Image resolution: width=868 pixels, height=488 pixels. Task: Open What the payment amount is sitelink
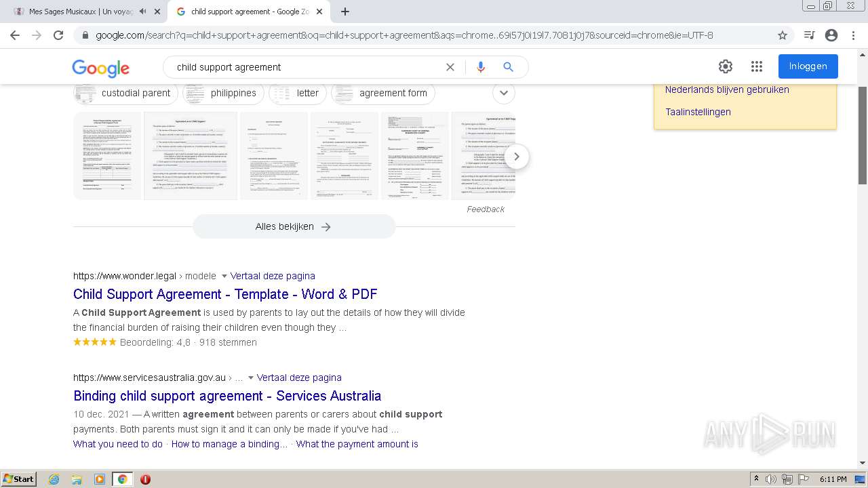tap(357, 444)
